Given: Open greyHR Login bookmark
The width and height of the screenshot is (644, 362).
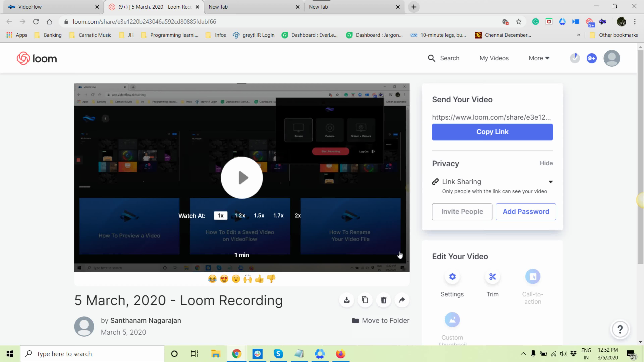Looking at the screenshot, I should (254, 35).
